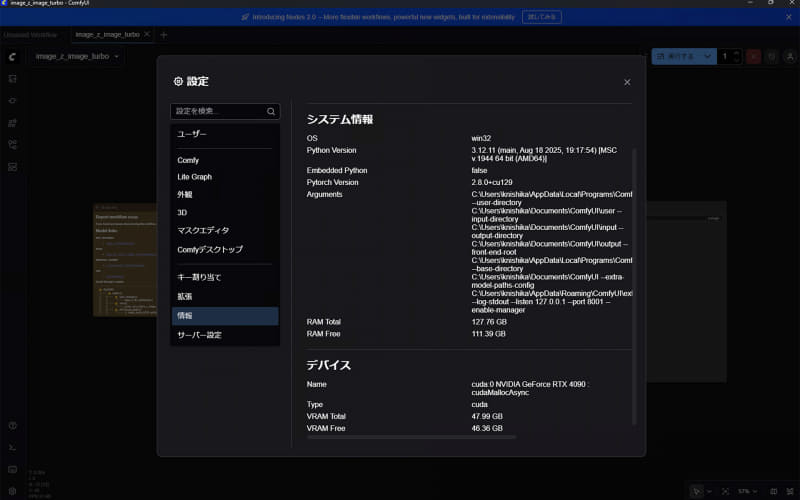Click the デバイス heading
Screen dimensions: 800x500
click(x=329, y=365)
